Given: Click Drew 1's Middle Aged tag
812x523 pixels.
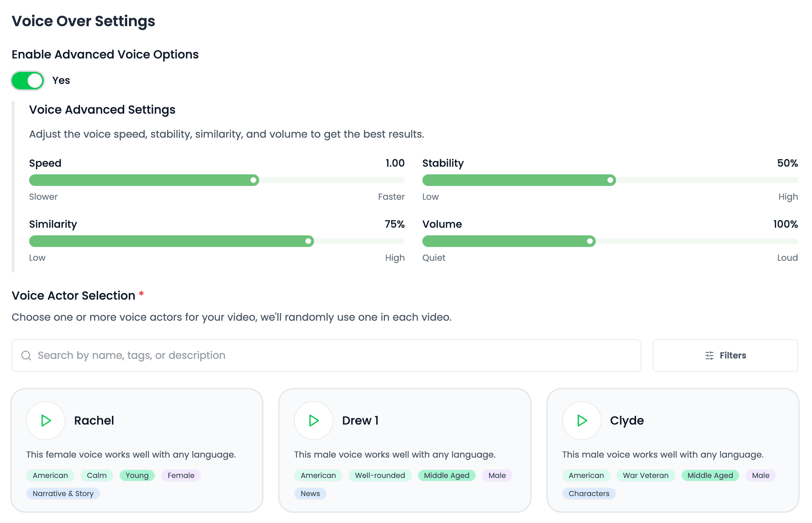Looking at the screenshot, I should 447,475.
